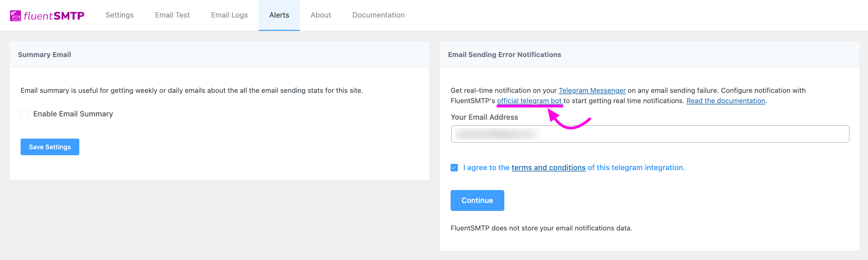Enable the Email Summary checkbox

(x=24, y=114)
